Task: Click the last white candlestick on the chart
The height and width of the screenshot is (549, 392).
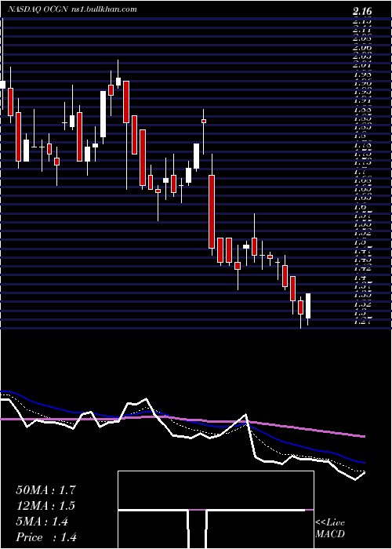Action: coord(308,306)
